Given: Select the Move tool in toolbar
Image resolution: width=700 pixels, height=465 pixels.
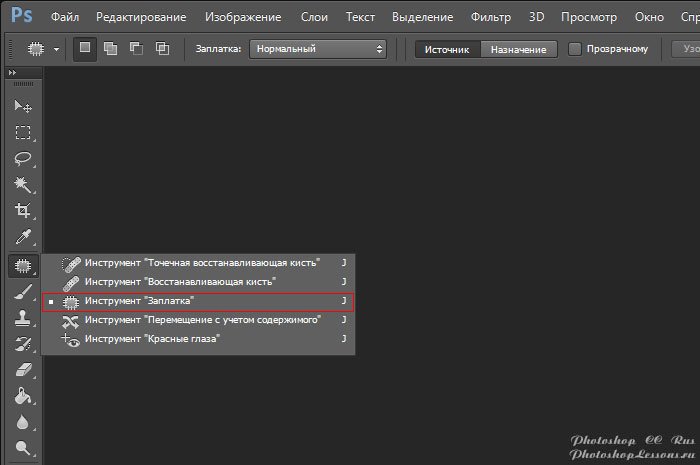Looking at the screenshot, I should click(22, 106).
